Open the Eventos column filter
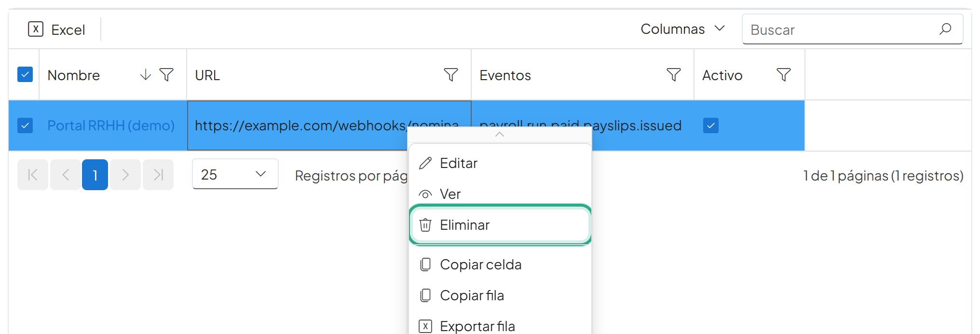 [x=674, y=75]
